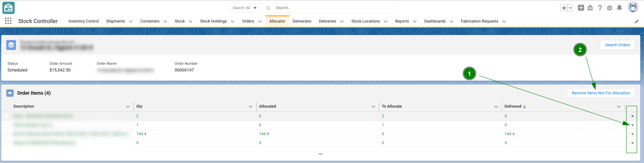
Task: Open the Containers tab
Action: [x=150, y=21]
